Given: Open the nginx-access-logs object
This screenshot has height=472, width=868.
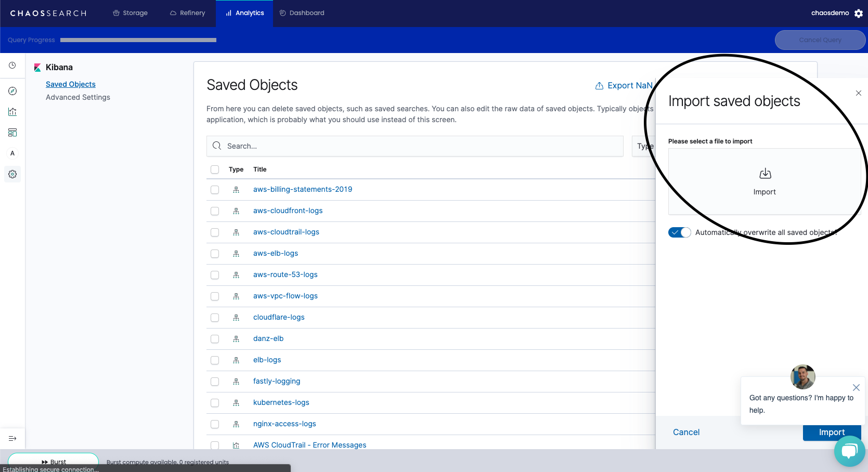Looking at the screenshot, I should click(x=284, y=424).
